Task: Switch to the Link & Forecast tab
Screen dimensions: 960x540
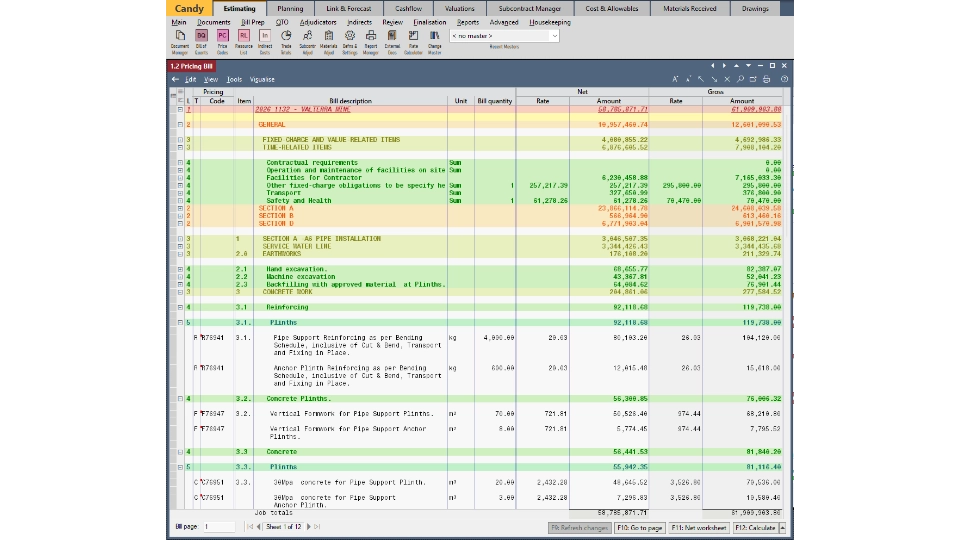Action: [x=348, y=9]
